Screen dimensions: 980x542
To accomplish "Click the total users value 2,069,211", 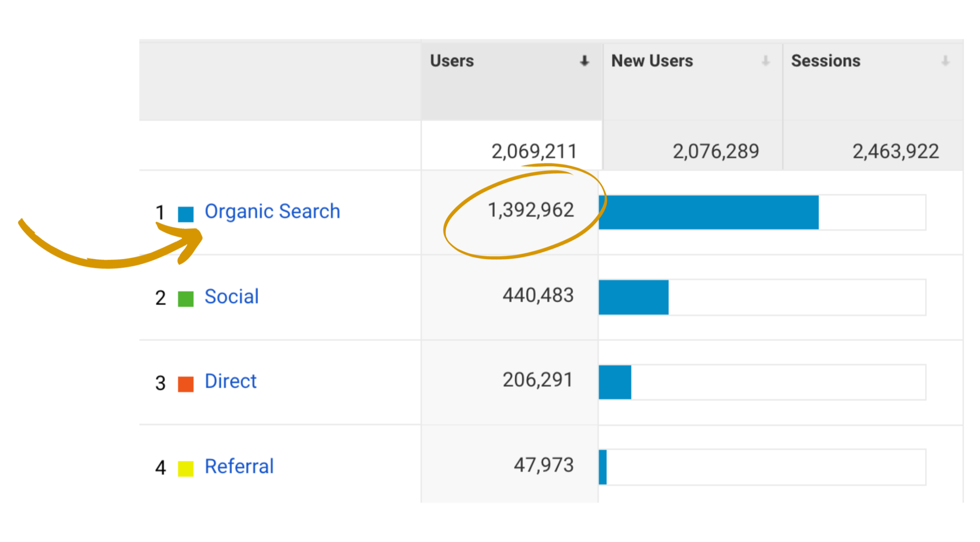I will tap(534, 151).
